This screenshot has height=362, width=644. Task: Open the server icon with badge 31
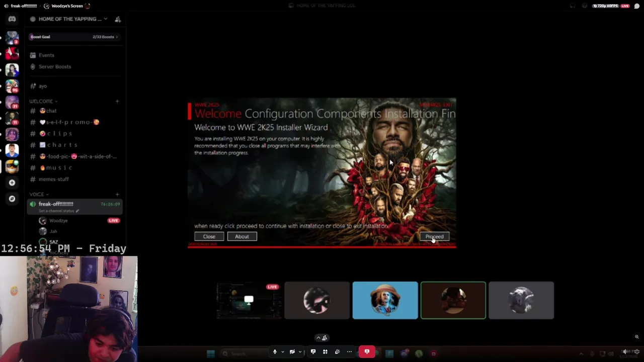(12, 102)
